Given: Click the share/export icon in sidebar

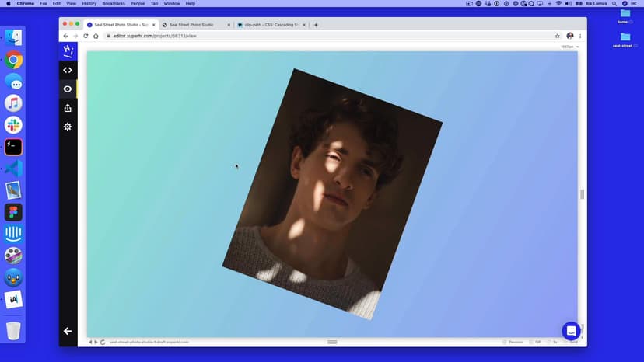Looking at the screenshot, I should (x=68, y=108).
